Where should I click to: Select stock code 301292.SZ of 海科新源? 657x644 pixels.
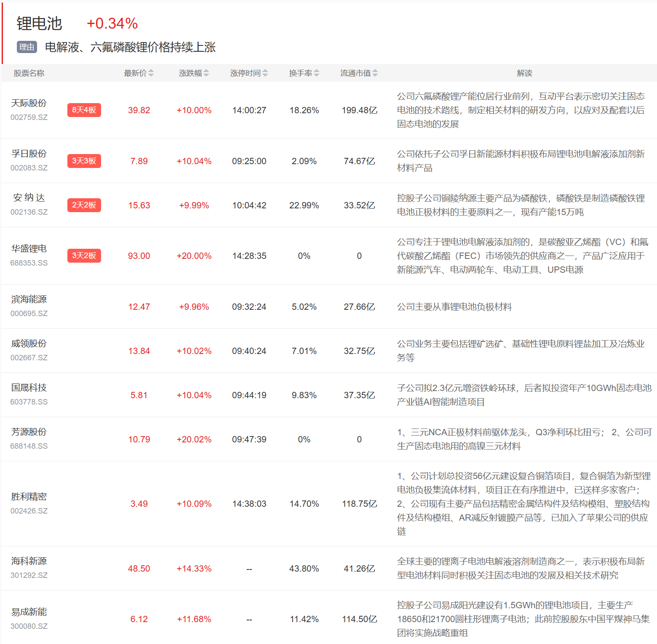pyautogui.click(x=29, y=575)
